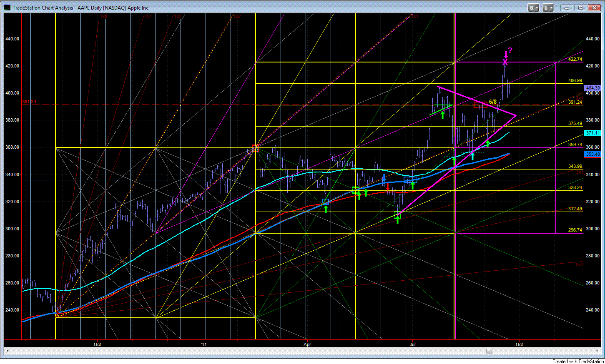Click the cyan up arrow below the August low
The height and width of the screenshot is (364, 605).
click(472, 156)
